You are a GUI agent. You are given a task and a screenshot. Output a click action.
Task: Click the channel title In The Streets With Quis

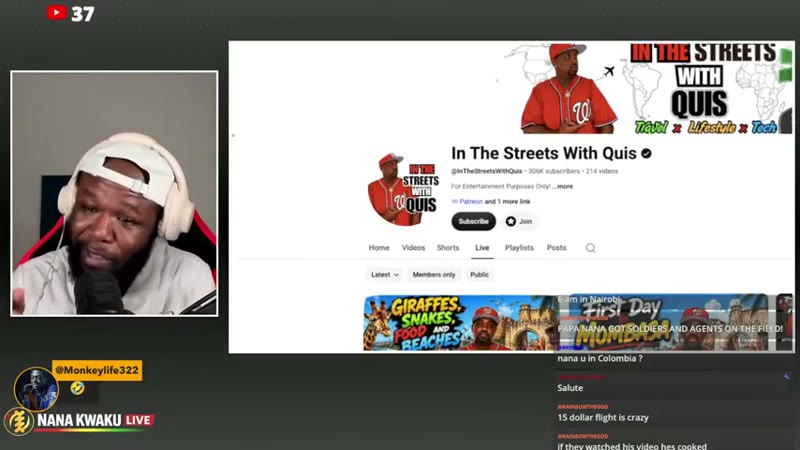[x=544, y=153]
